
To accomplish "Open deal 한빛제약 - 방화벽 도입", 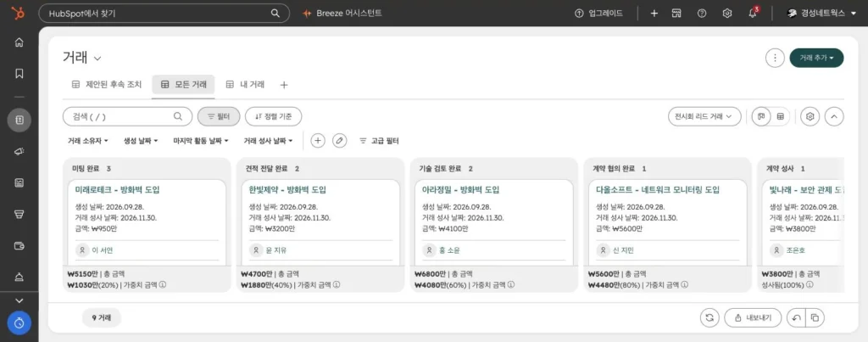I will 287,190.
